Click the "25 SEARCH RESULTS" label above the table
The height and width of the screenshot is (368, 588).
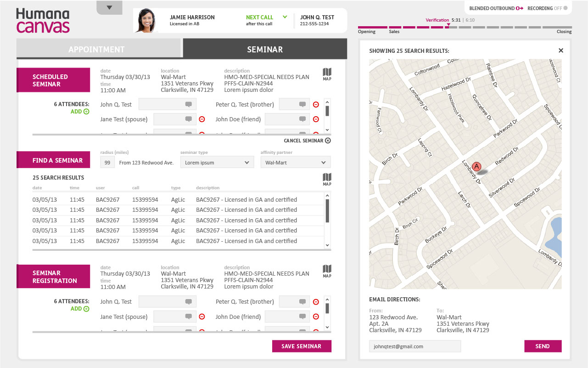[x=58, y=178]
